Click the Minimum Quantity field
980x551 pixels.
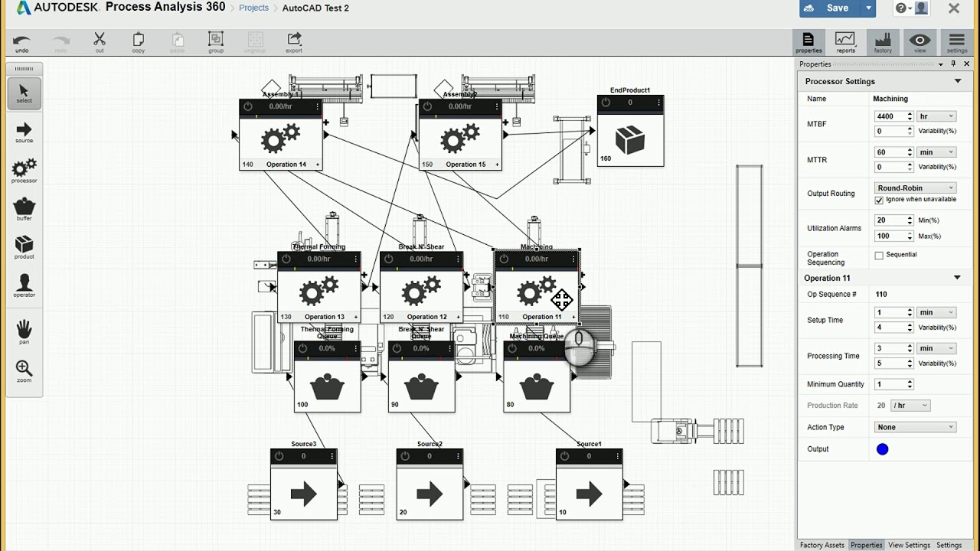[890, 384]
